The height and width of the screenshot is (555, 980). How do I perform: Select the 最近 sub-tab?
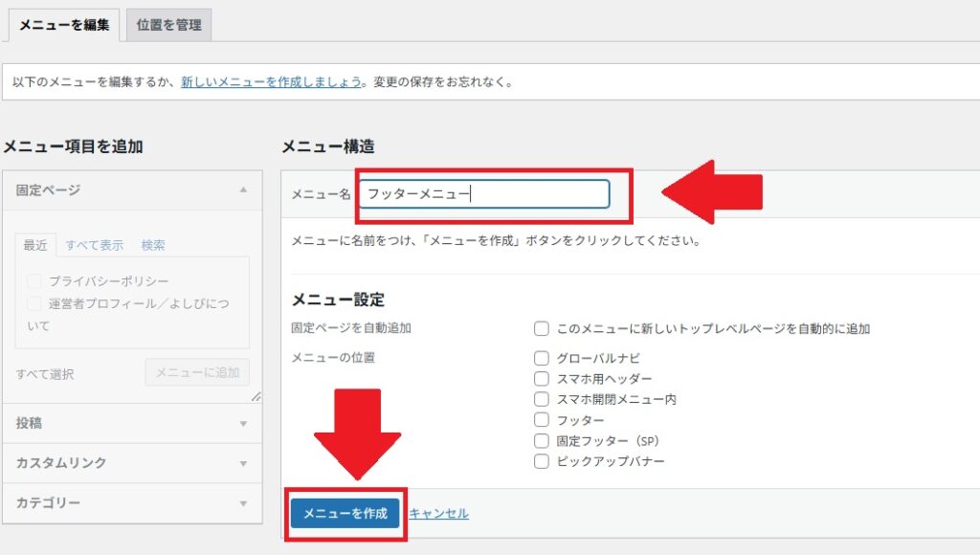click(35, 245)
